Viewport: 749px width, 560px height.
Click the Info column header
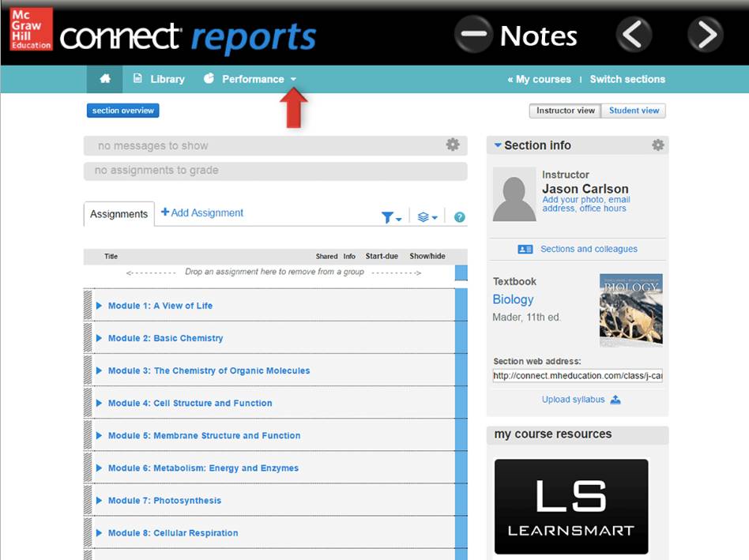(349, 257)
